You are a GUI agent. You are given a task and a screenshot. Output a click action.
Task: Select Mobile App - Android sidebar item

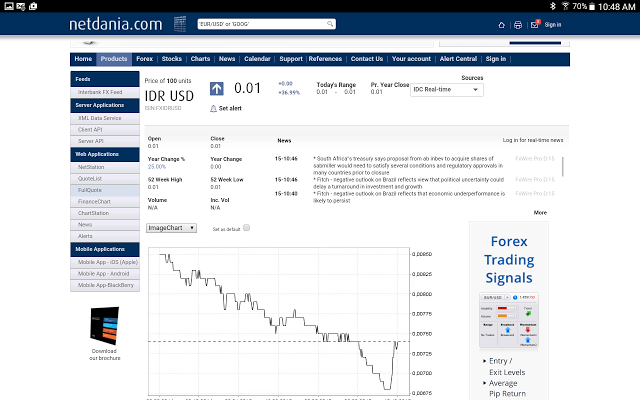point(104,273)
